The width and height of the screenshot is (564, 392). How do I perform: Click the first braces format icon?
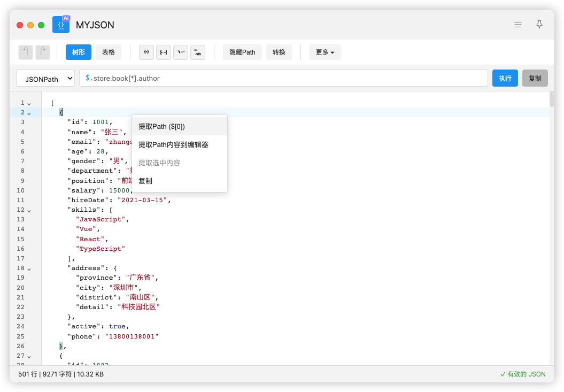(x=146, y=52)
